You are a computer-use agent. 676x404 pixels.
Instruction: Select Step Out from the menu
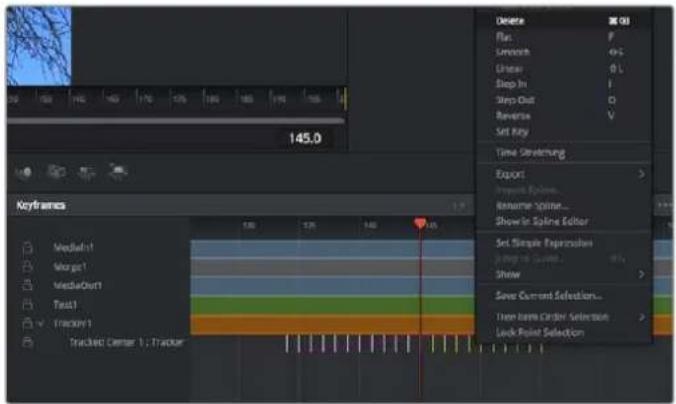(515, 100)
